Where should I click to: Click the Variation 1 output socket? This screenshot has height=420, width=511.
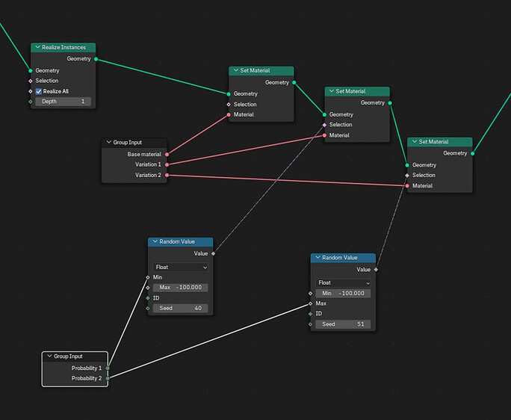coord(167,164)
